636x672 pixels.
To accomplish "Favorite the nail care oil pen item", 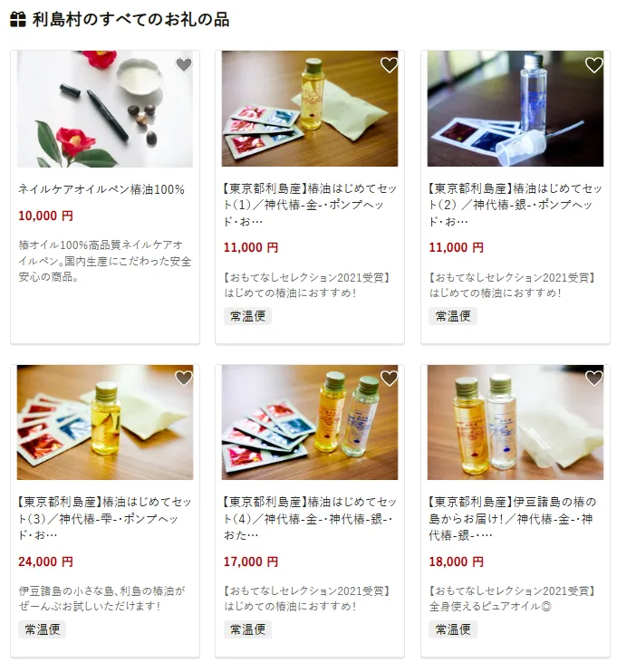I will [x=184, y=64].
